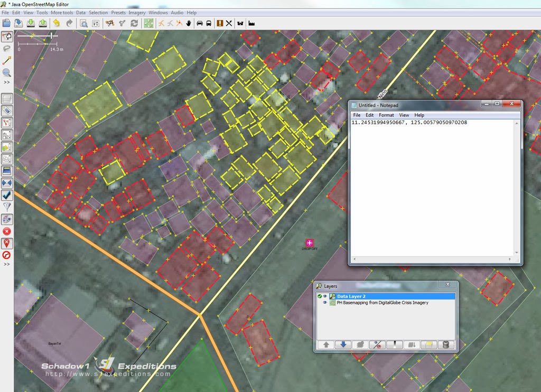Open Notepad's Format menu
This screenshot has width=541, height=392.
386,115
